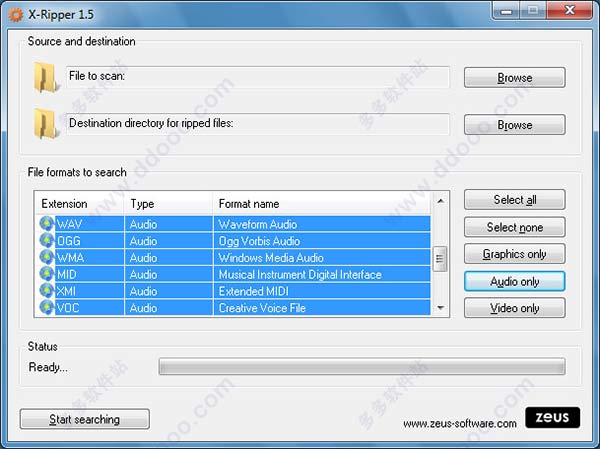
Task: Sort list by Extension column header
Action: pyautogui.click(x=80, y=204)
